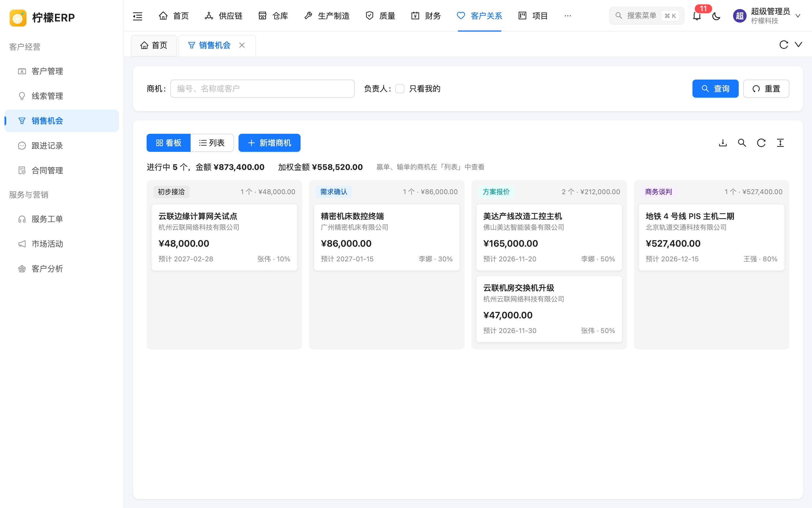Open the 云联机房交换机升级 card
Viewport: 812px width, 508px height.
[x=549, y=309]
